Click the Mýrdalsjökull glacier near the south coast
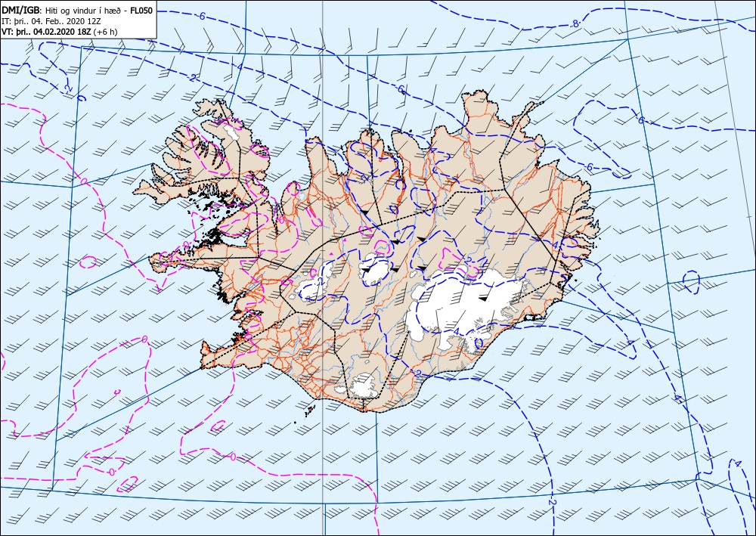Viewport: 756px width, 536px height. pos(364,386)
